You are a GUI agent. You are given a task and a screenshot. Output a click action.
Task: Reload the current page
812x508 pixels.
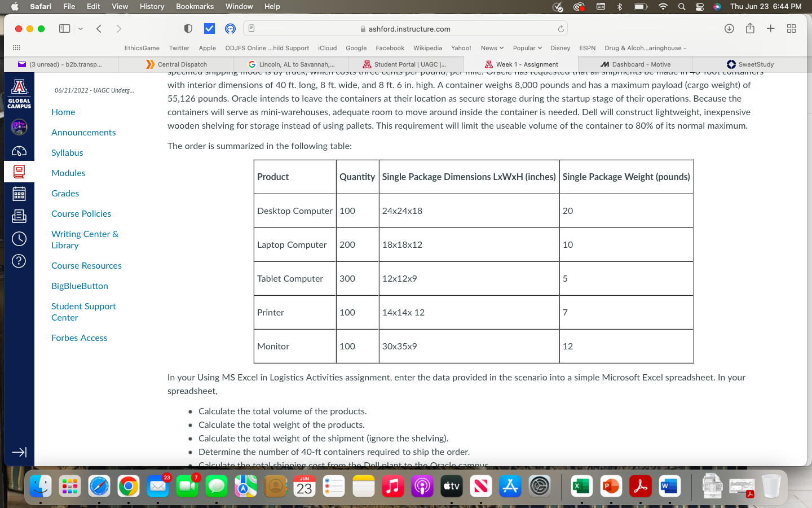coord(561,29)
